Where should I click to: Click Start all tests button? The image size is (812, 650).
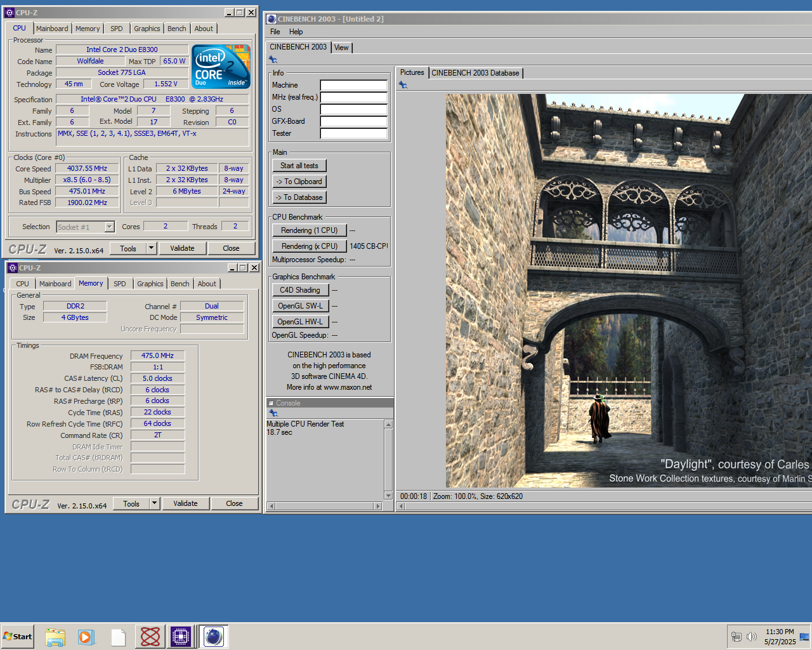(299, 166)
